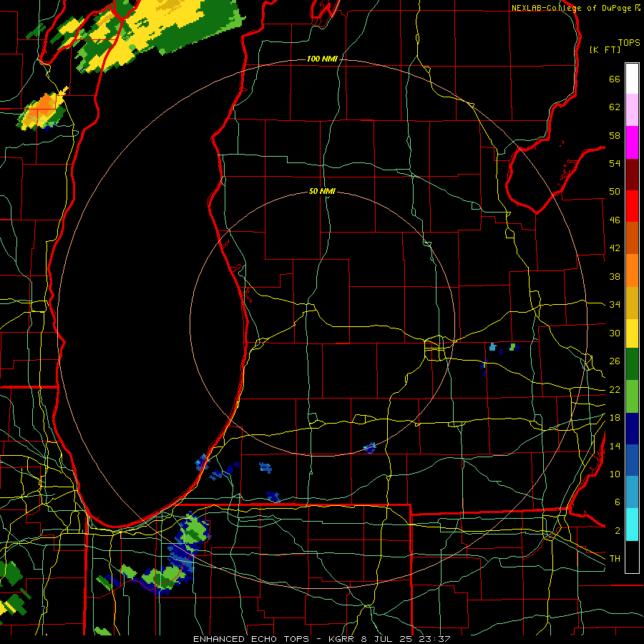The width and height of the screenshot is (644, 644).
Task: Pick the bright yellow legend swatch
Action: click(632, 333)
